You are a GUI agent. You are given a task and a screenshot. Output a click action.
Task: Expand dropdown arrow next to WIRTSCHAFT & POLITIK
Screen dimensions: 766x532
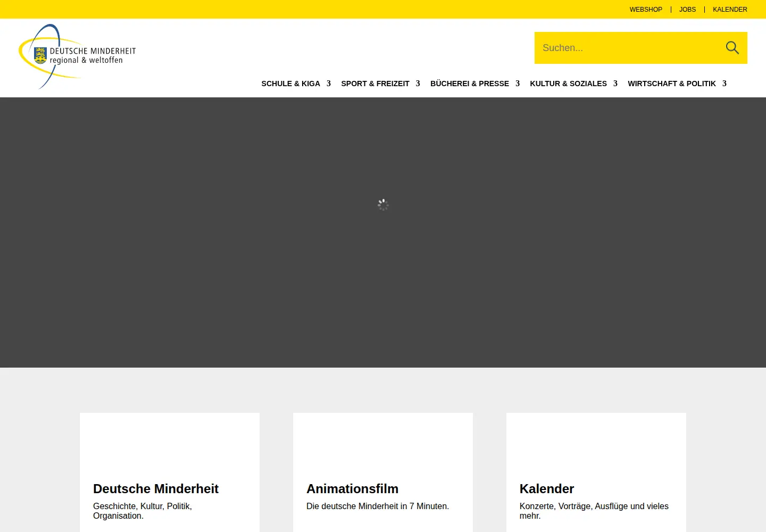[725, 84]
